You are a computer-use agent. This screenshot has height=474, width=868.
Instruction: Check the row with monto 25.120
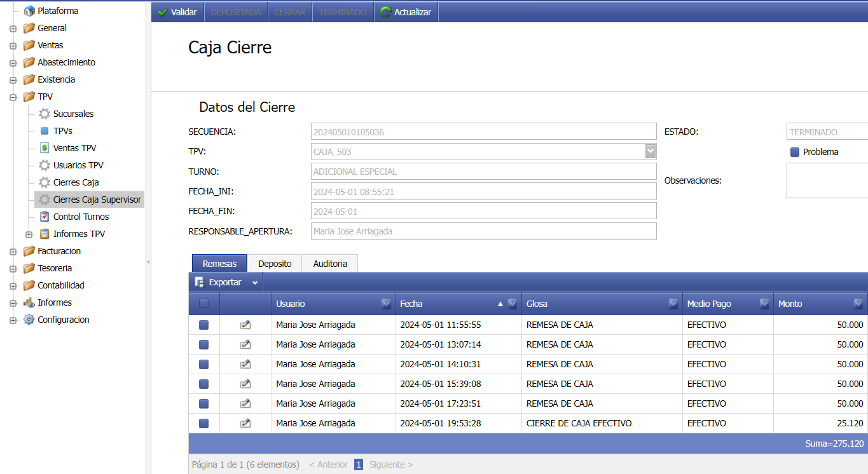203,423
